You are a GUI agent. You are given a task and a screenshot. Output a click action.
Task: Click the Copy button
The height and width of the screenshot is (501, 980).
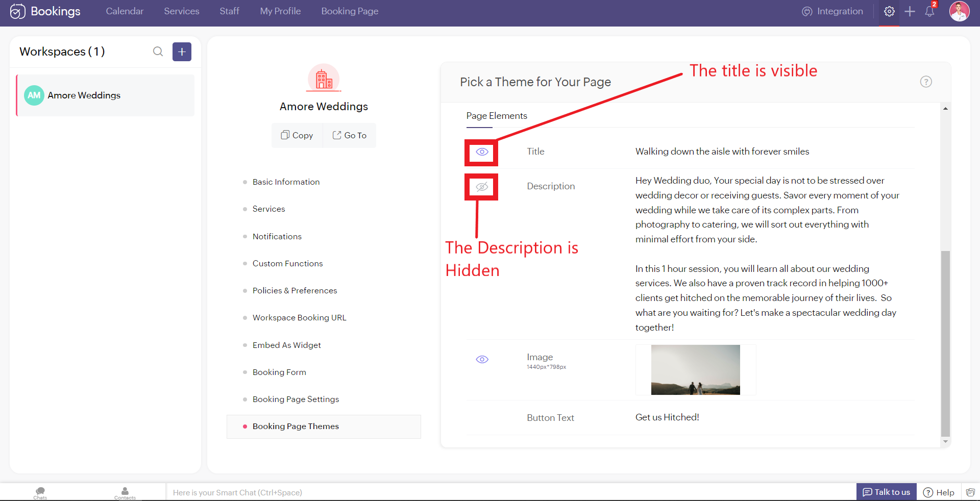pyautogui.click(x=297, y=135)
